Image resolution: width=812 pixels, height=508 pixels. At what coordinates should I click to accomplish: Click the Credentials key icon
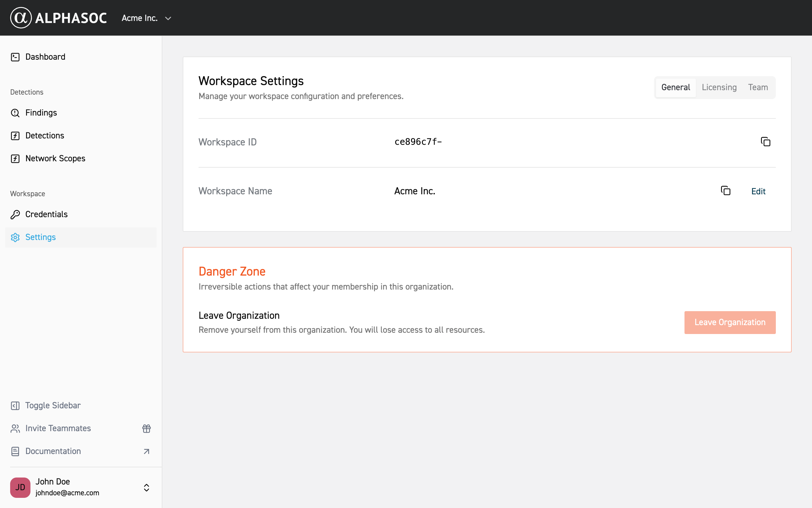point(15,214)
